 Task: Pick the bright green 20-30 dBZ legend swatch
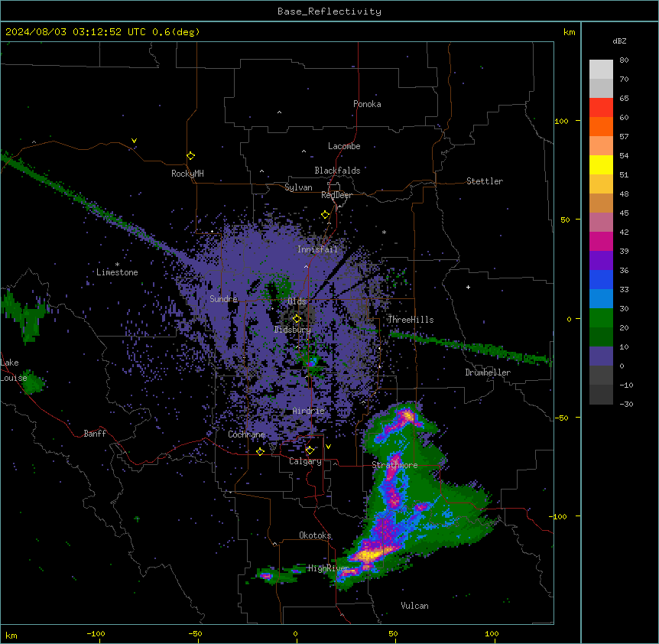tap(601, 318)
